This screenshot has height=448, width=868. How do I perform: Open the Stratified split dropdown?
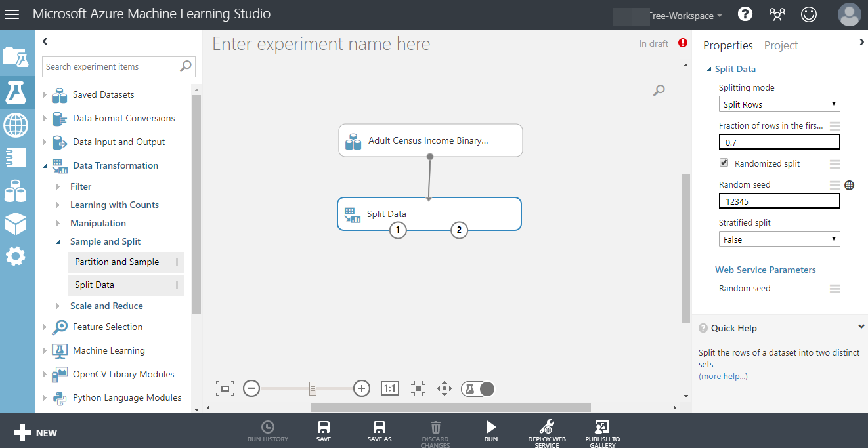click(779, 239)
